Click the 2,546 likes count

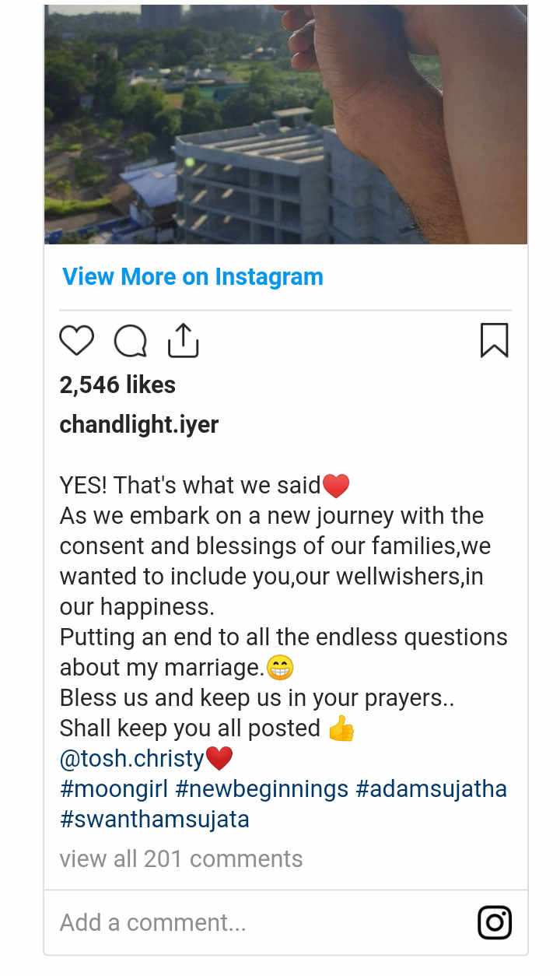(117, 384)
